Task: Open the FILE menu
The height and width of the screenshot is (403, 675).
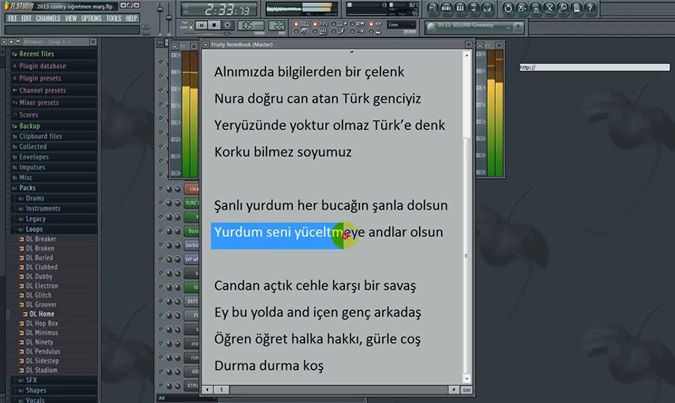Action: click(x=12, y=18)
